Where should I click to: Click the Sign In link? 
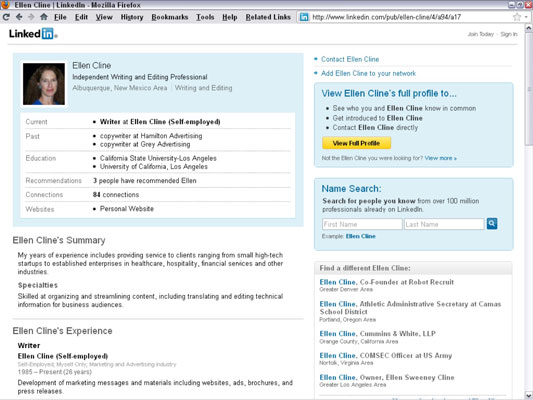tap(509, 34)
